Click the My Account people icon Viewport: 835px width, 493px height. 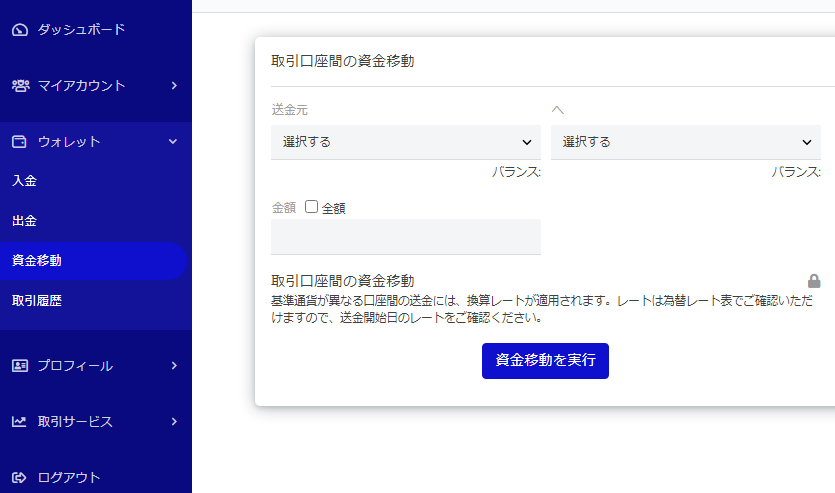coord(20,86)
